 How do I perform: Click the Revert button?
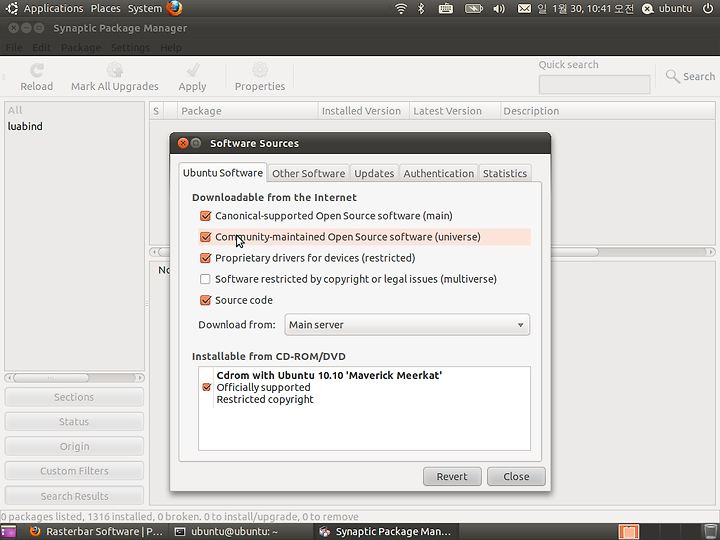point(452,477)
